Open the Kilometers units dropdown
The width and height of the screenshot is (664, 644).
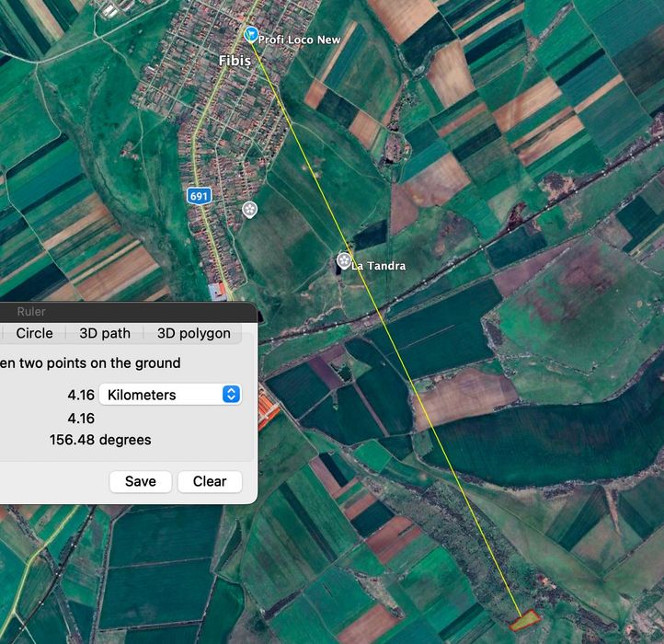[170, 395]
